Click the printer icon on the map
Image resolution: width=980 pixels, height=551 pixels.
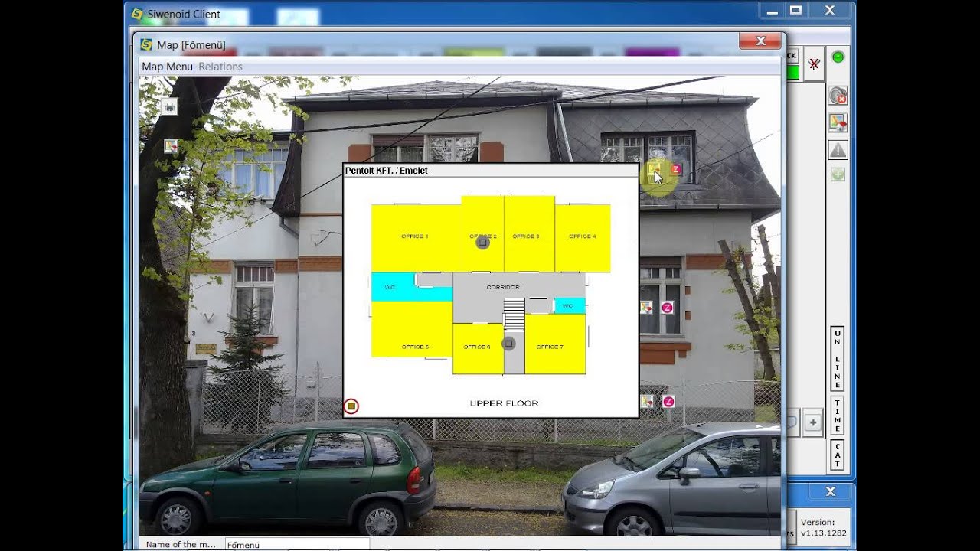[x=169, y=107]
